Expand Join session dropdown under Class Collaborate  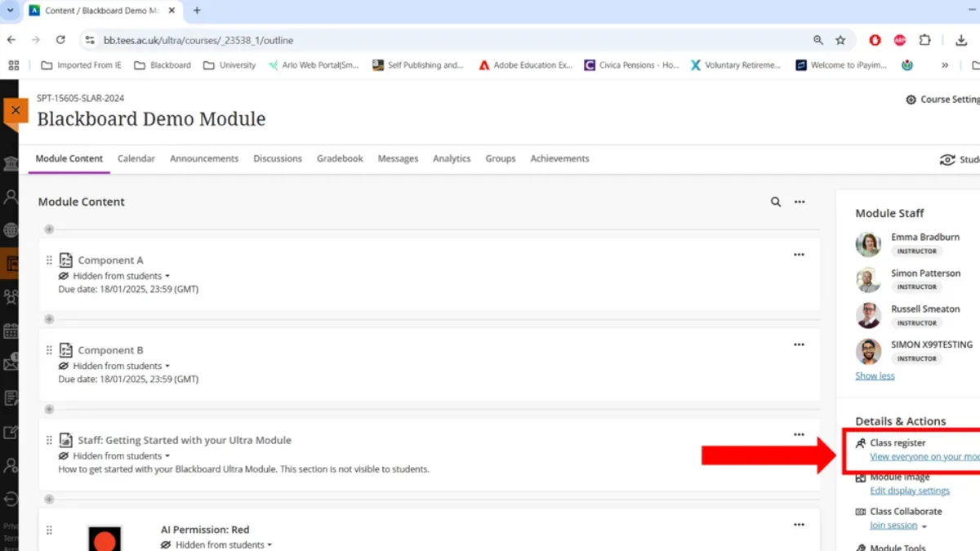coord(924,527)
